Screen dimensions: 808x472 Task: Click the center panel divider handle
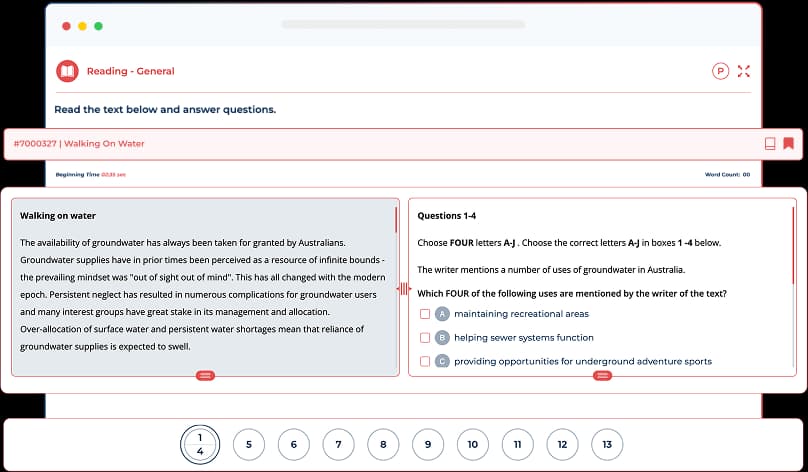tap(404, 289)
